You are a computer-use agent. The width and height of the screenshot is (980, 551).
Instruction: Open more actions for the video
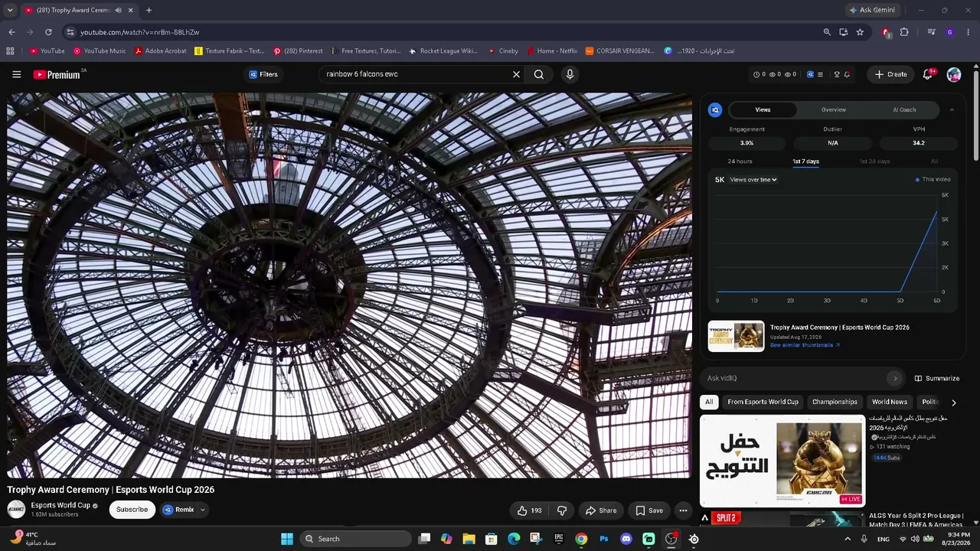pos(683,510)
